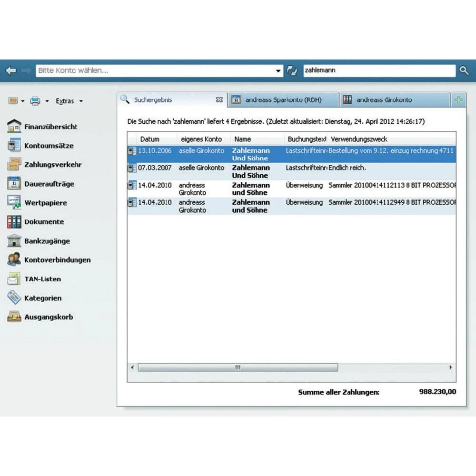This screenshot has width=476, height=476.
Task: Open the Dokumente binder icon
Action: [14, 222]
